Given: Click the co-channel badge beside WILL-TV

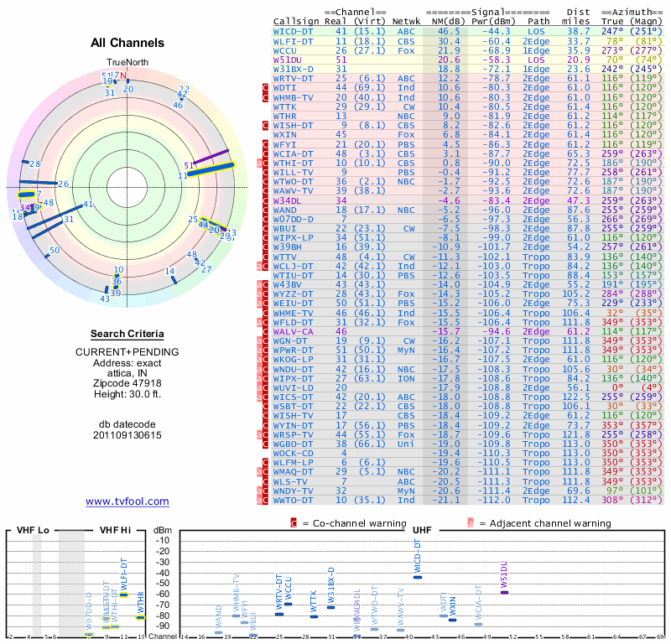Looking at the screenshot, I should click(265, 173).
